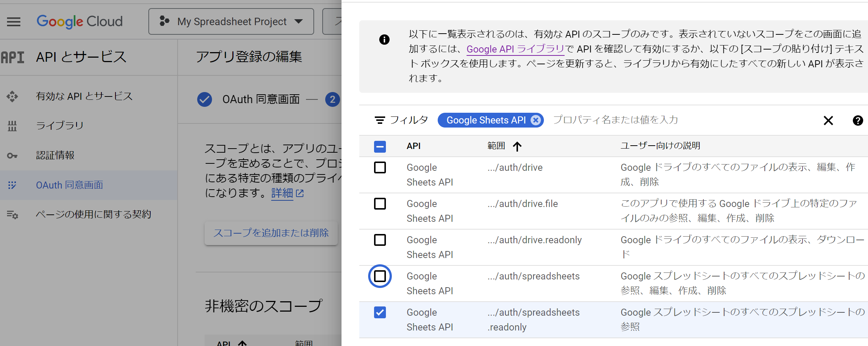
Task: Click the external link icon next to 詳細
Action: (x=300, y=193)
